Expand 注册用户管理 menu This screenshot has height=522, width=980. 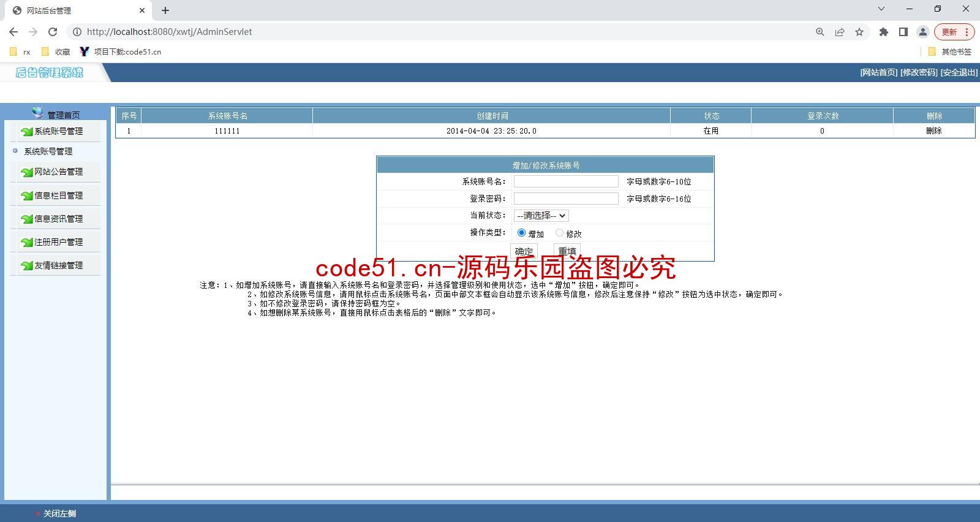[58, 242]
